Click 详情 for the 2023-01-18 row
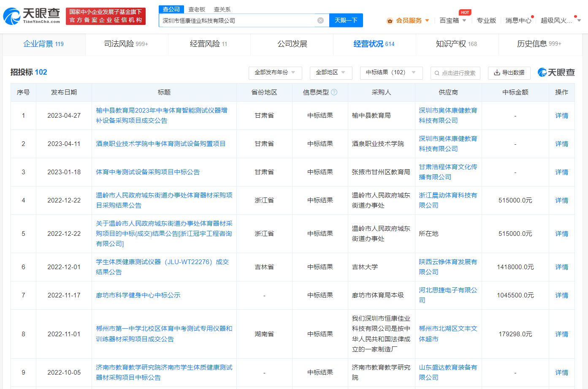This screenshot has width=588, height=389. [x=561, y=172]
